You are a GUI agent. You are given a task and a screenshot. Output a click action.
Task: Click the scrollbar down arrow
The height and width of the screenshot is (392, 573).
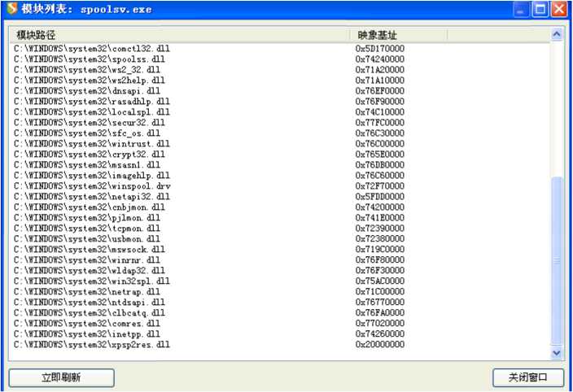tap(557, 353)
